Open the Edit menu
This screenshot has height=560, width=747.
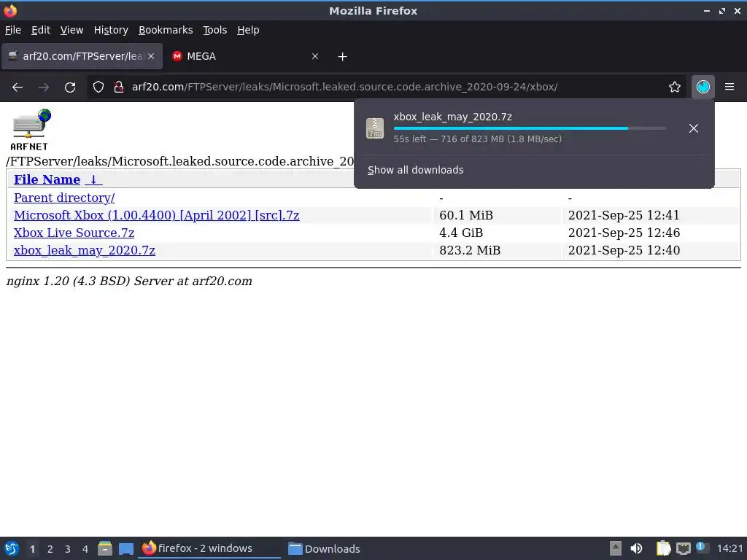pyautogui.click(x=41, y=30)
